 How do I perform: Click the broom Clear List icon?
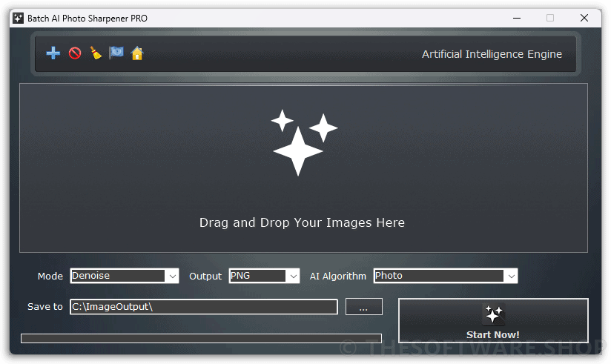click(96, 53)
